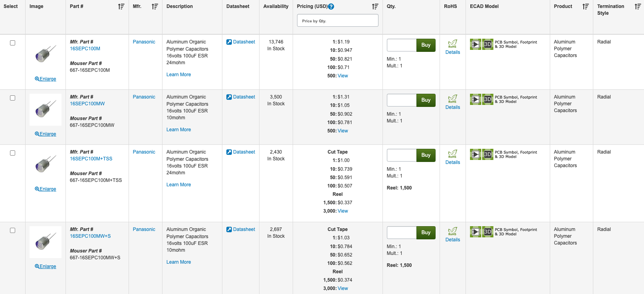Open ECAD model icons for 16SEPC100M
Image resolution: width=644 pixels, height=294 pixels.
point(482,44)
